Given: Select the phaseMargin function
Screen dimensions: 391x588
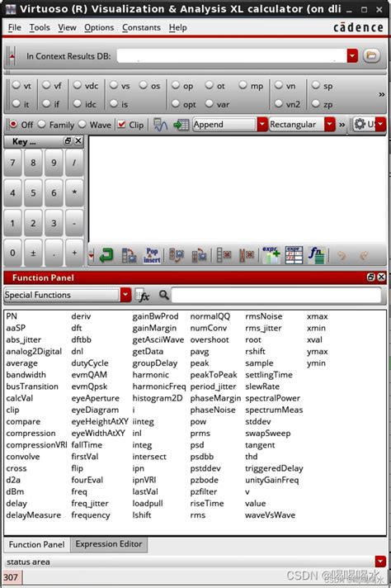Looking at the screenshot, I should 215,398.
